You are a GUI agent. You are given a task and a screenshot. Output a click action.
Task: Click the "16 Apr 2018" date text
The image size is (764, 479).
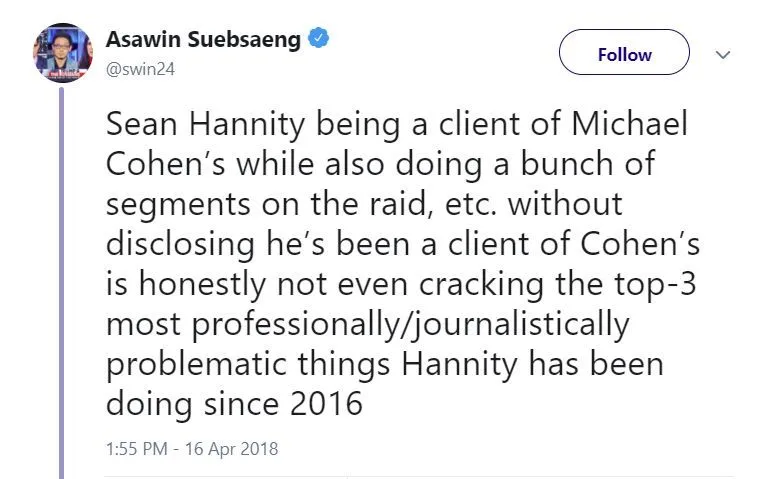pos(235,448)
